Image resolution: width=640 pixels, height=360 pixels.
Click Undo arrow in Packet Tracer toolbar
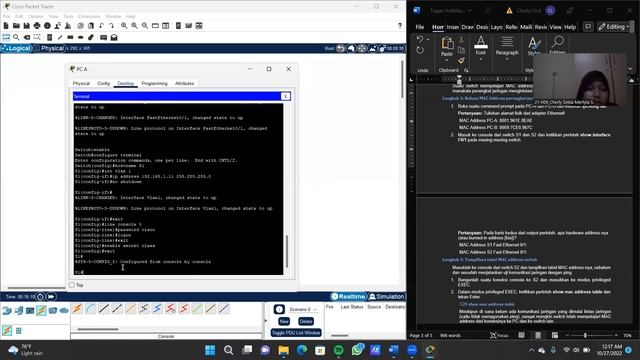point(101,26)
